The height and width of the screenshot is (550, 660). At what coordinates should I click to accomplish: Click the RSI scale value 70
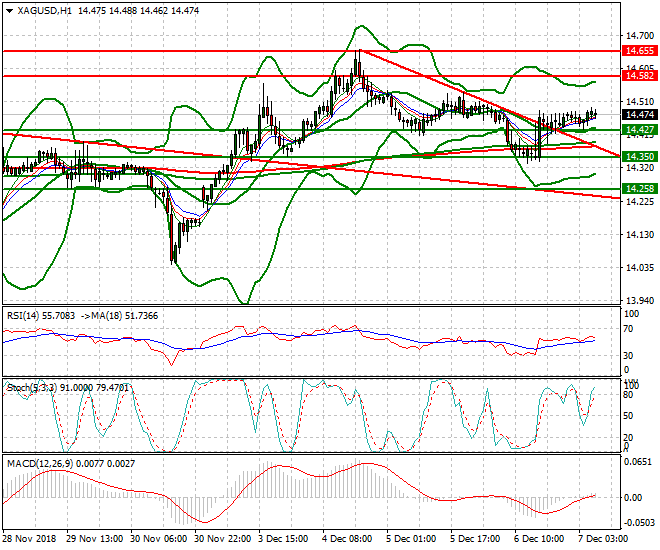628,329
